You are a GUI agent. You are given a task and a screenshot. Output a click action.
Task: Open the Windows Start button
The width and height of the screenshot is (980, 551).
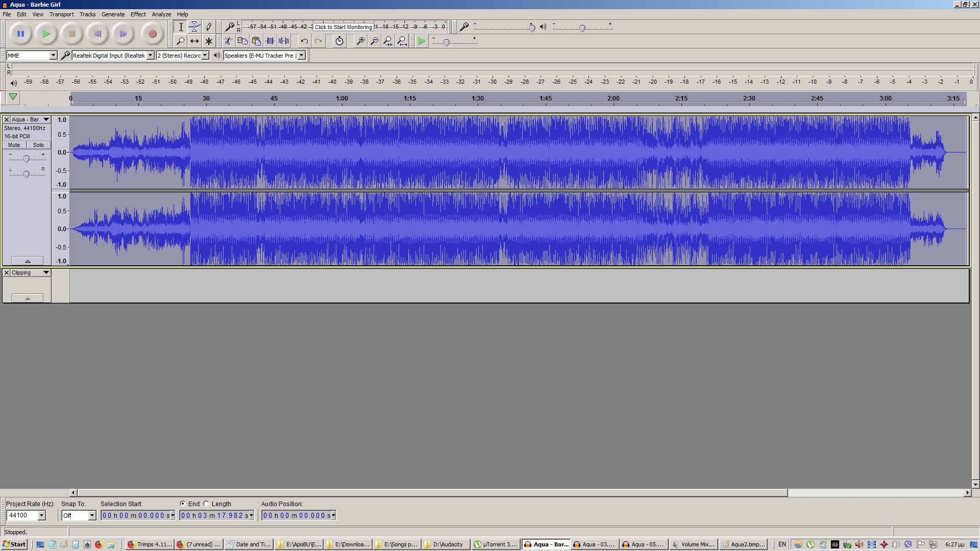[x=14, y=544]
